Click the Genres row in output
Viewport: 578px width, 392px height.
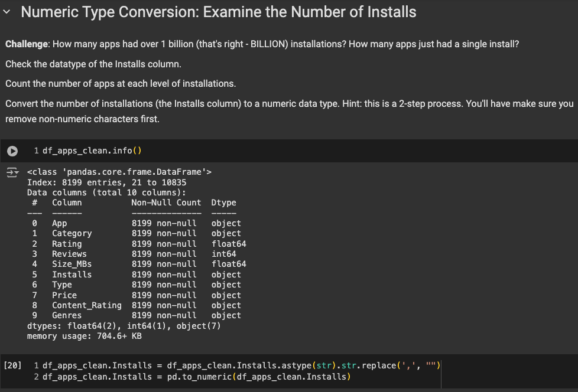click(137, 315)
